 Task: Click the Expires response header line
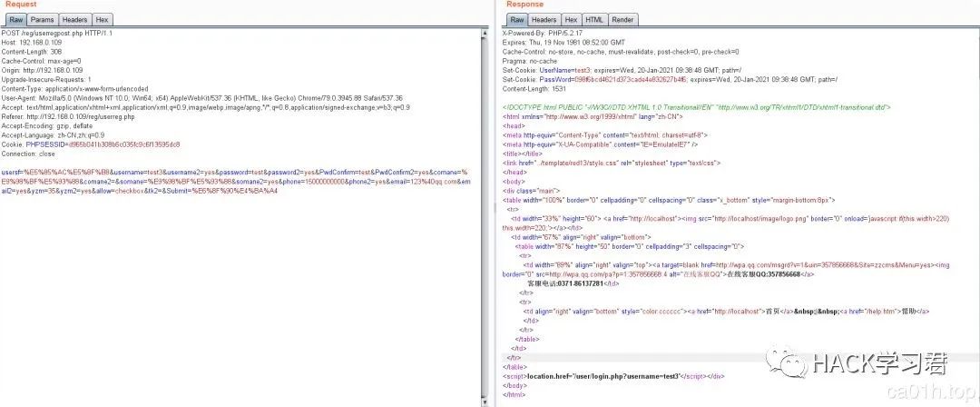point(563,43)
